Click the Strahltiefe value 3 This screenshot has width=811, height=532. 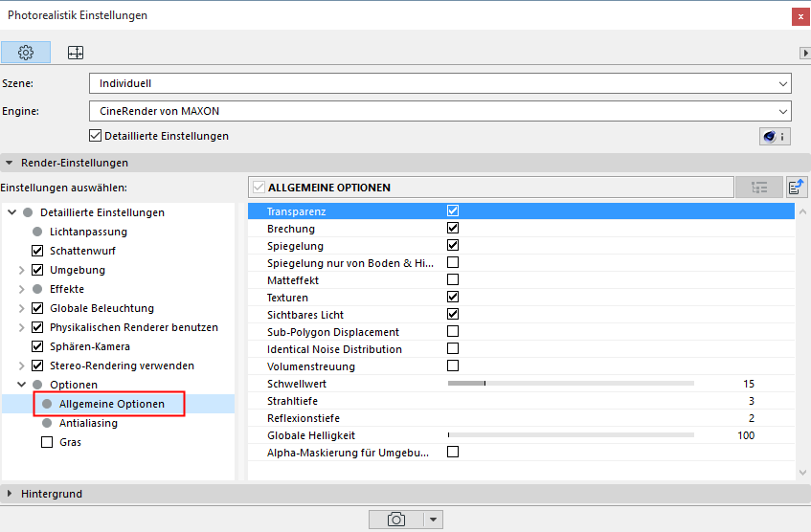(751, 401)
